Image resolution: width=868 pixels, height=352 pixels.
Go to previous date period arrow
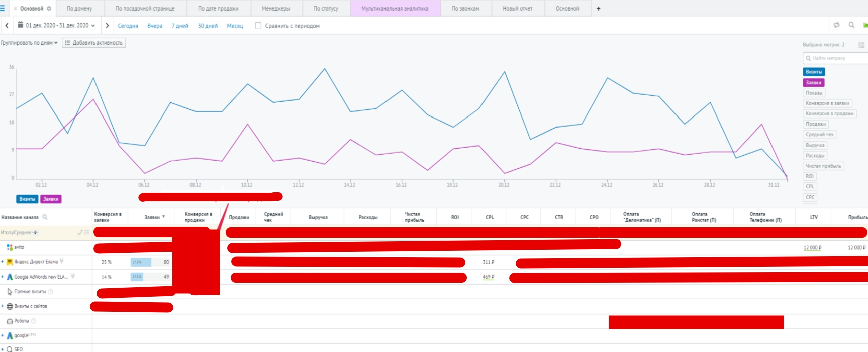7,25
